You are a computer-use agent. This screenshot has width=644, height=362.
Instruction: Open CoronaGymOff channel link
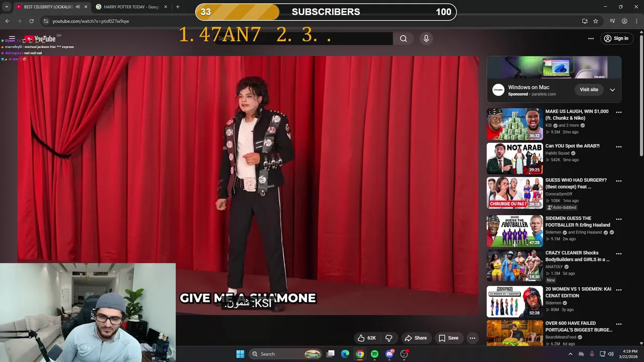559,194
